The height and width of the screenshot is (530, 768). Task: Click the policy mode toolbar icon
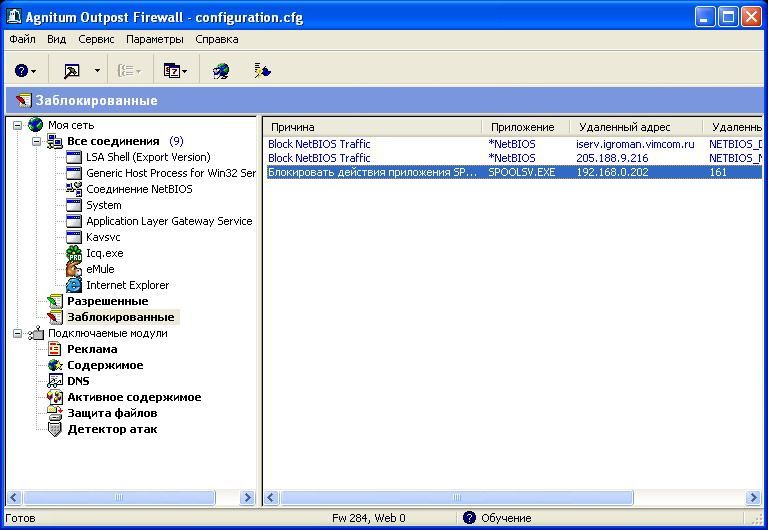click(x=72, y=71)
